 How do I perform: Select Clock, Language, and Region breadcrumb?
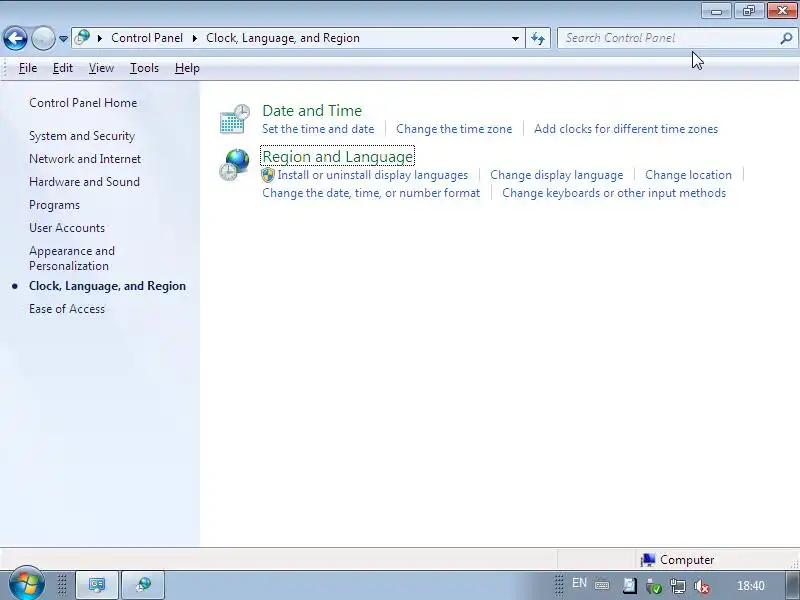point(283,38)
